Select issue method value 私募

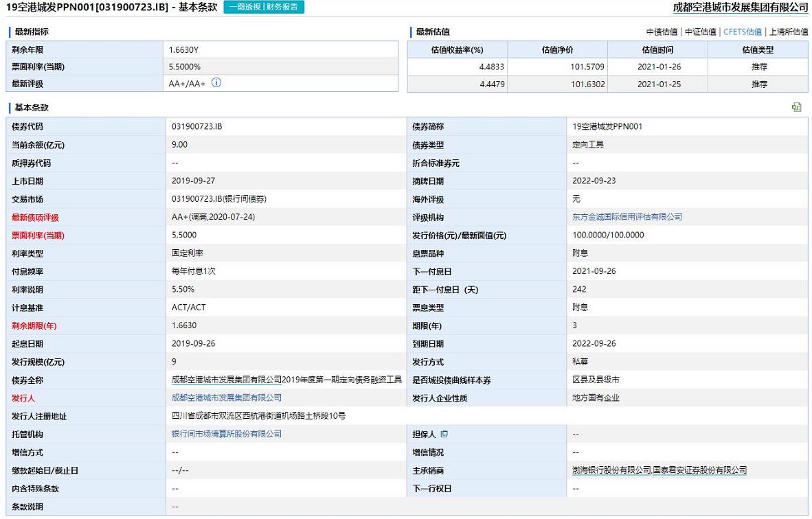580,362
